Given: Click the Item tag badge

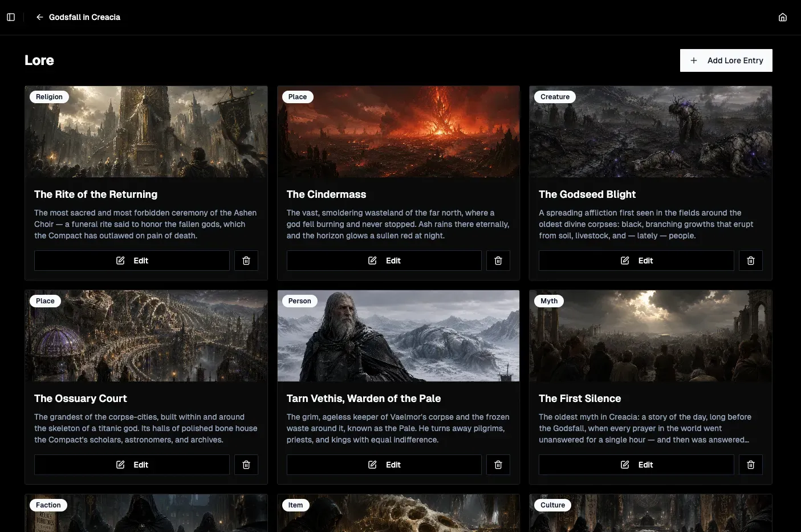Looking at the screenshot, I should click(295, 505).
